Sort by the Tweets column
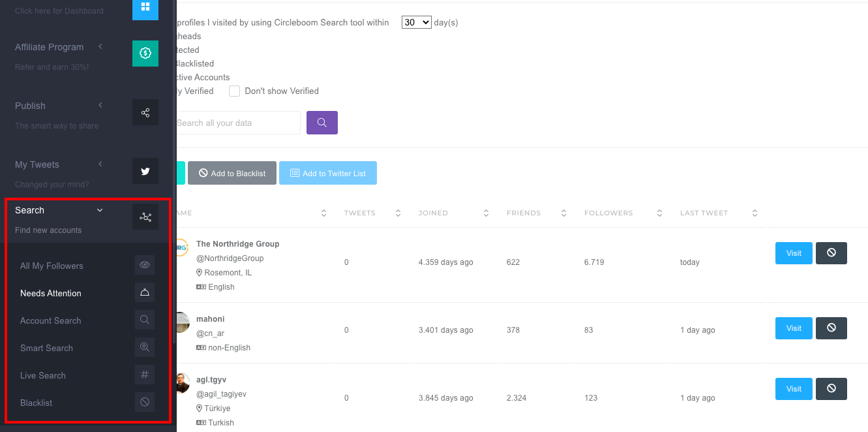This screenshot has width=868, height=432. pos(398,213)
